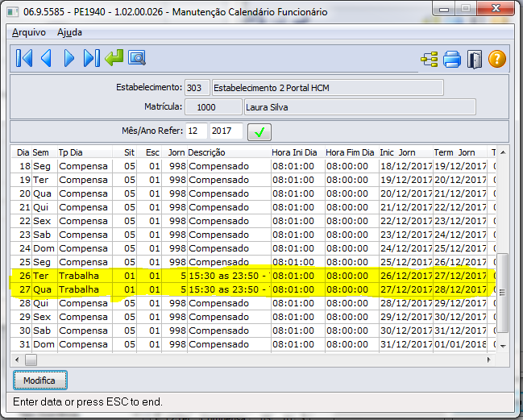Click description cell of row 27
This screenshot has height=420, width=523.
[x=229, y=289]
